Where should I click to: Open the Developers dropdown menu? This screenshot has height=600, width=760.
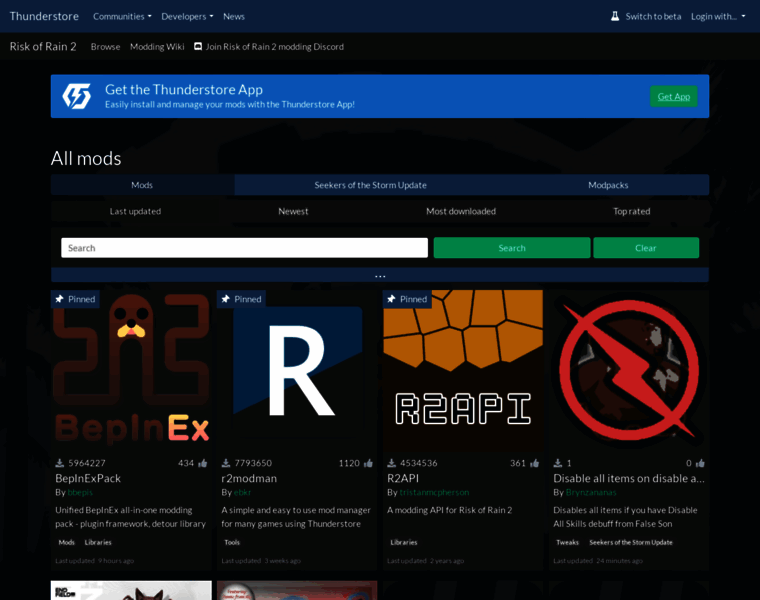(x=187, y=16)
